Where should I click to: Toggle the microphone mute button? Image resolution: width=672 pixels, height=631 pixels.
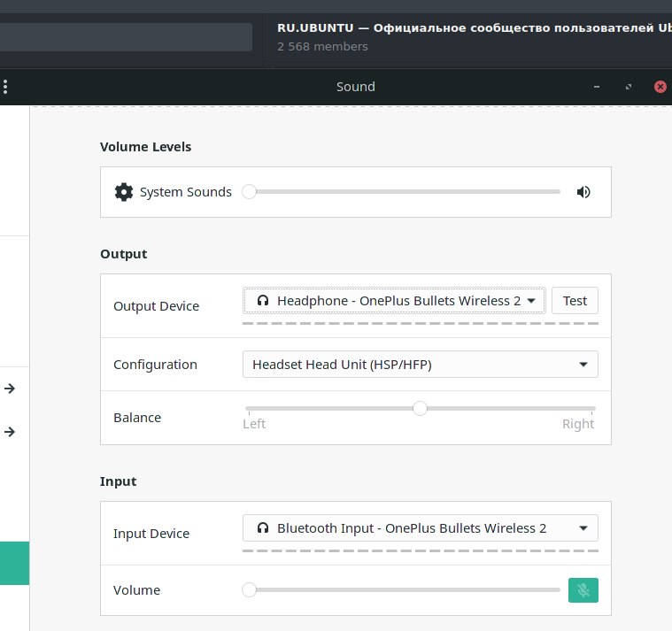click(x=583, y=590)
